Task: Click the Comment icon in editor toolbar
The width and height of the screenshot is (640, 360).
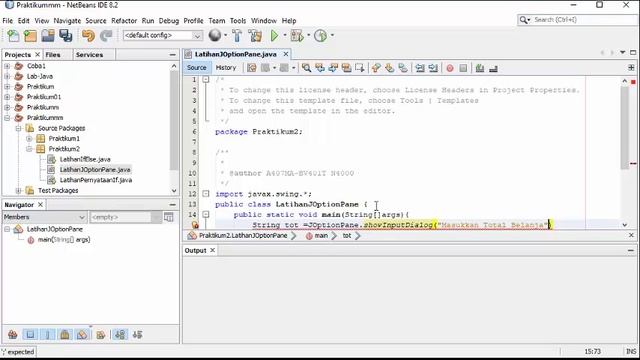Action: pos(480,68)
